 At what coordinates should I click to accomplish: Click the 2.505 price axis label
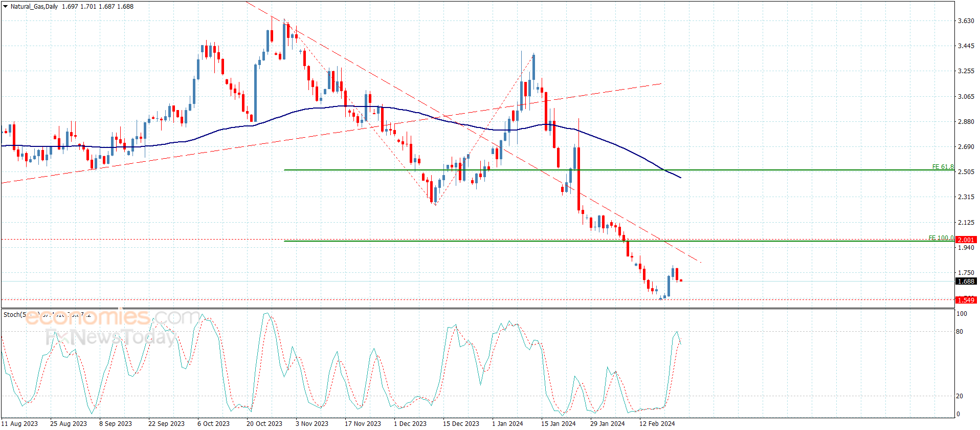click(x=966, y=172)
